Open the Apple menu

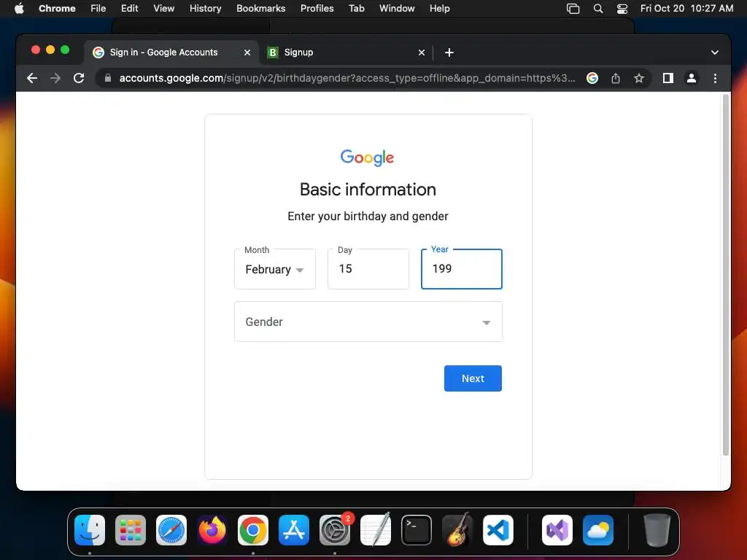[19, 8]
